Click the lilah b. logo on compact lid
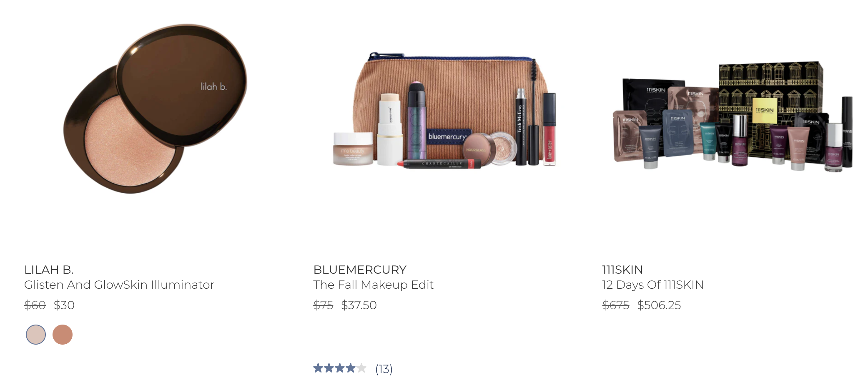Image resolution: width=868 pixels, height=383 pixels. pos(213,86)
